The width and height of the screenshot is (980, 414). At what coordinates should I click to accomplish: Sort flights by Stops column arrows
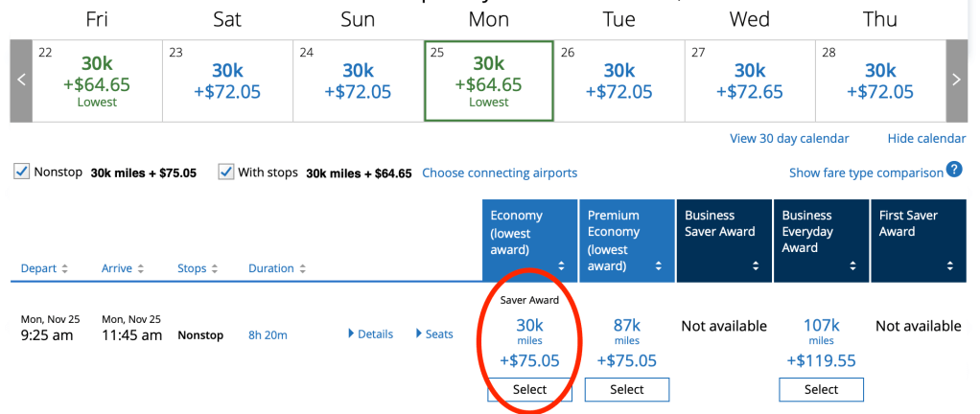tap(213, 268)
